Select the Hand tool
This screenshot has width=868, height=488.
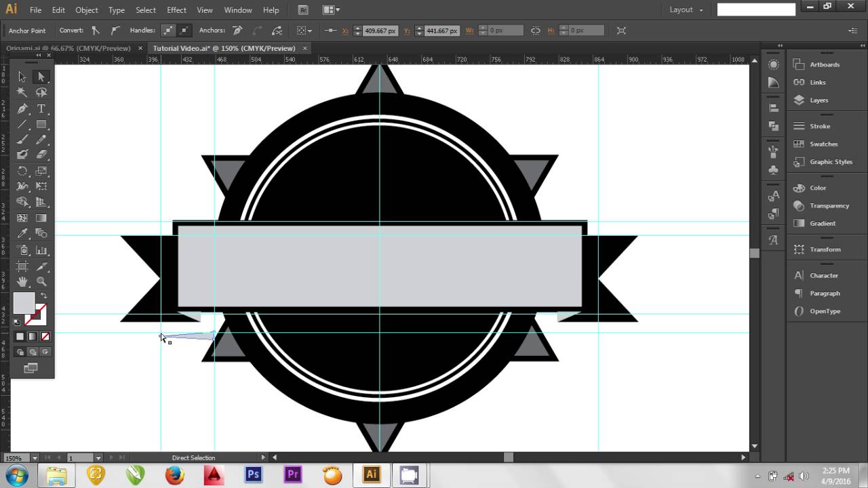(x=22, y=281)
